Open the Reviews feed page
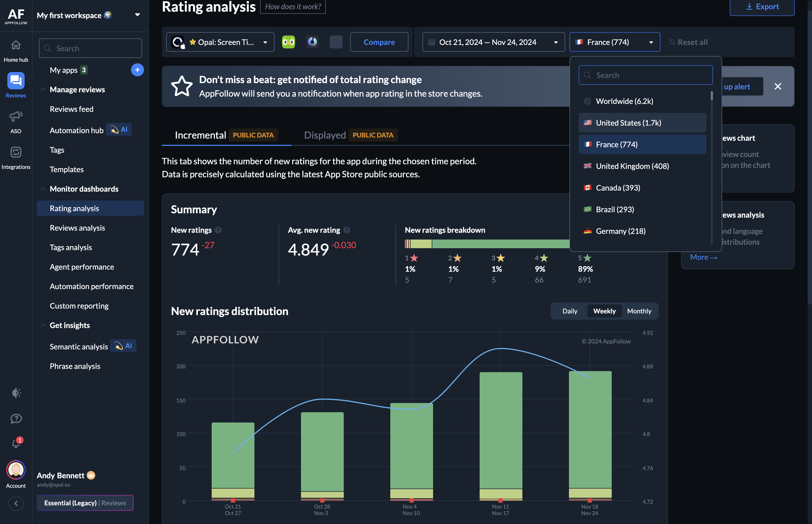The width and height of the screenshot is (812, 524). click(x=71, y=109)
